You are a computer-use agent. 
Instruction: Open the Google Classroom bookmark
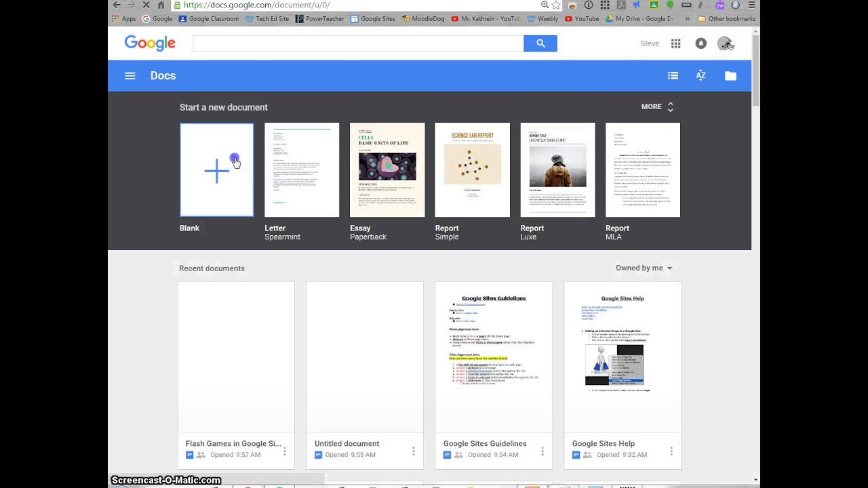point(208,19)
